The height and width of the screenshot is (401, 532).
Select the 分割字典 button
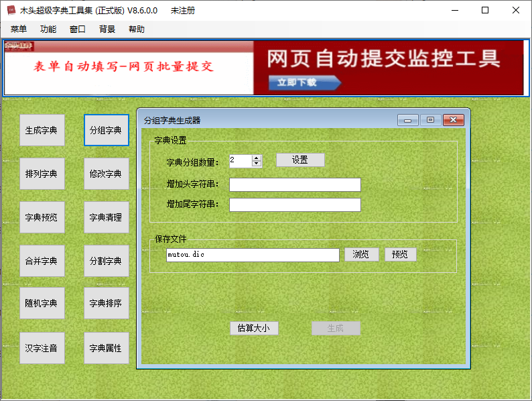tap(106, 261)
